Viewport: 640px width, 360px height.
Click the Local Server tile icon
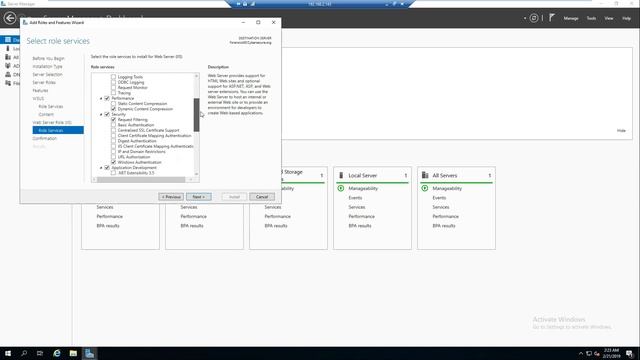coord(341,175)
